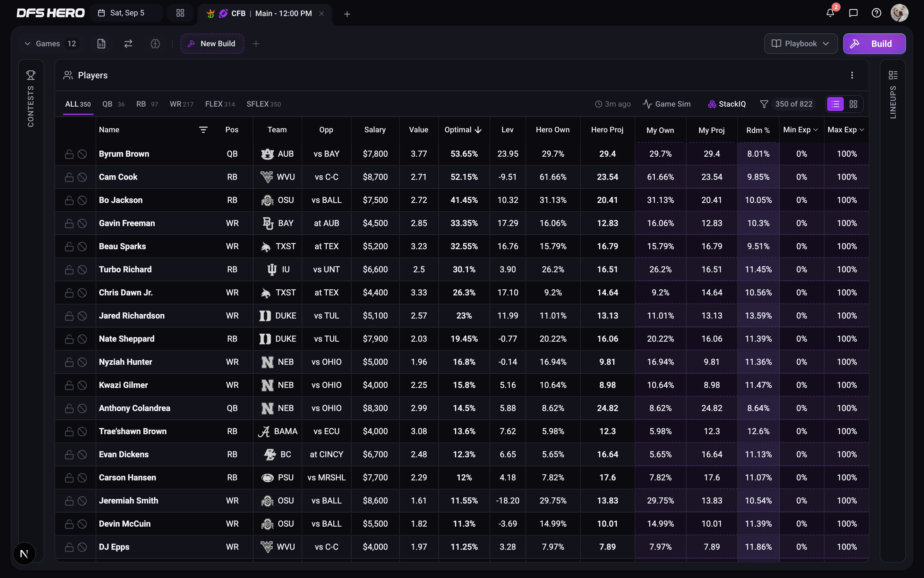Edit Byrum Brown's My Proj value

click(x=711, y=154)
